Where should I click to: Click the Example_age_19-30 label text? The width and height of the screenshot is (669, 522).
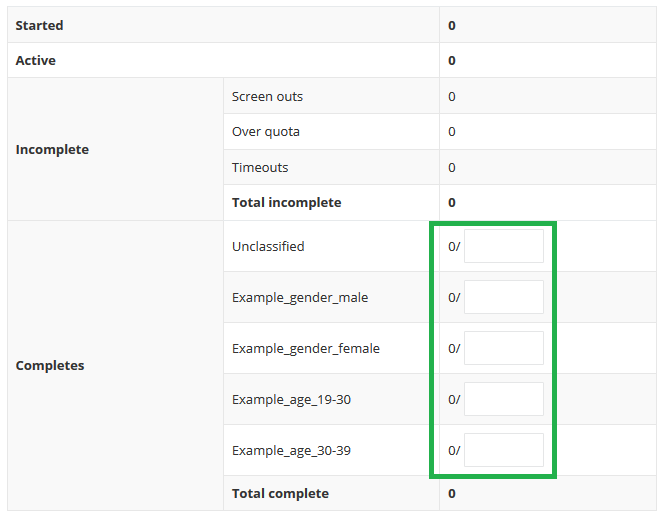click(291, 400)
